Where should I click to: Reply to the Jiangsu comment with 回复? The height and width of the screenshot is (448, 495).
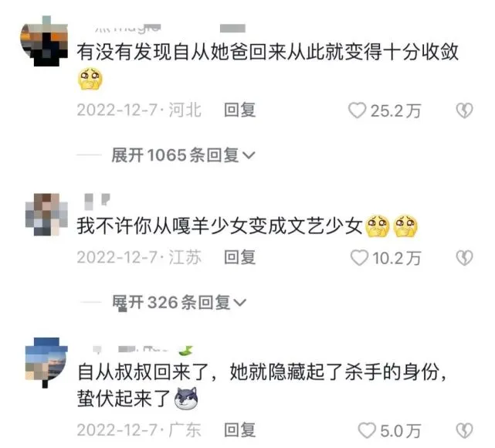pyautogui.click(x=240, y=257)
